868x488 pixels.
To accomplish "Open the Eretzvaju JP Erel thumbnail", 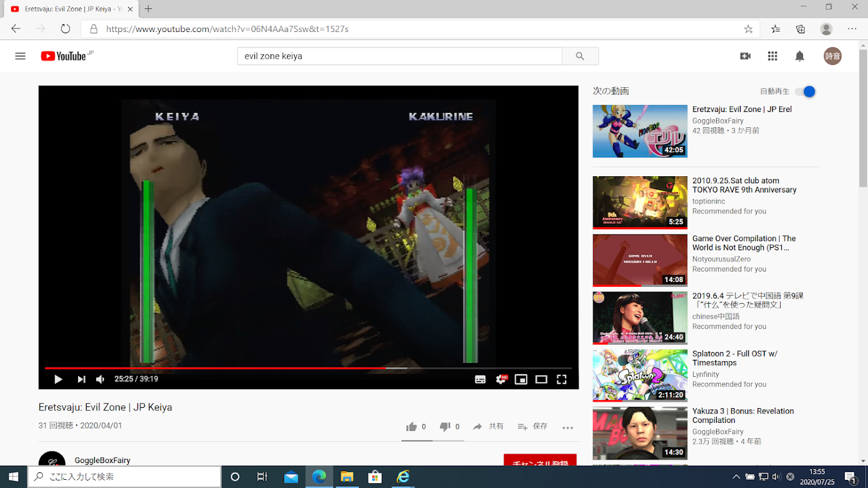I will coord(640,131).
